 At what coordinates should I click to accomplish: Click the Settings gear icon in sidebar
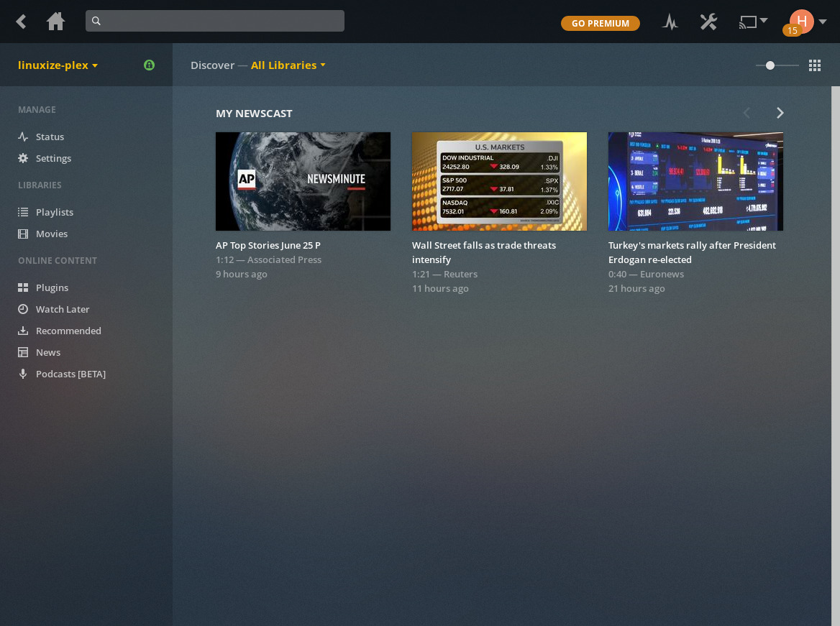coord(23,158)
